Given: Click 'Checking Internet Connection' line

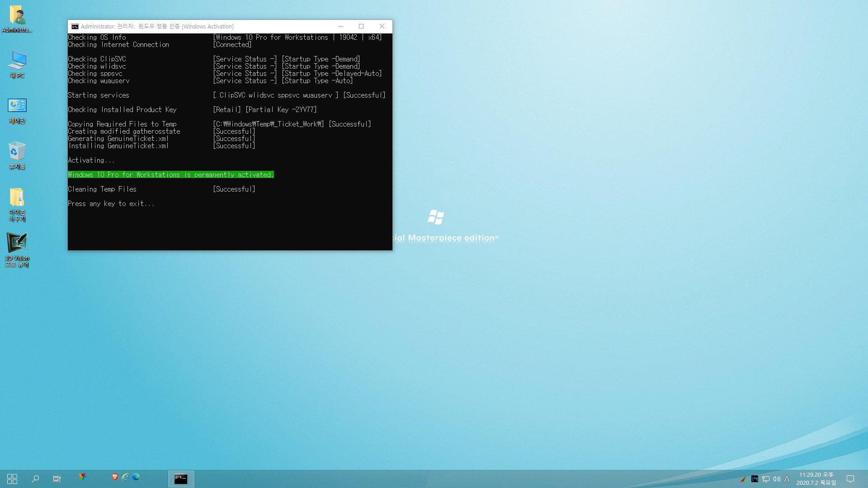Looking at the screenshot, I should point(118,45).
